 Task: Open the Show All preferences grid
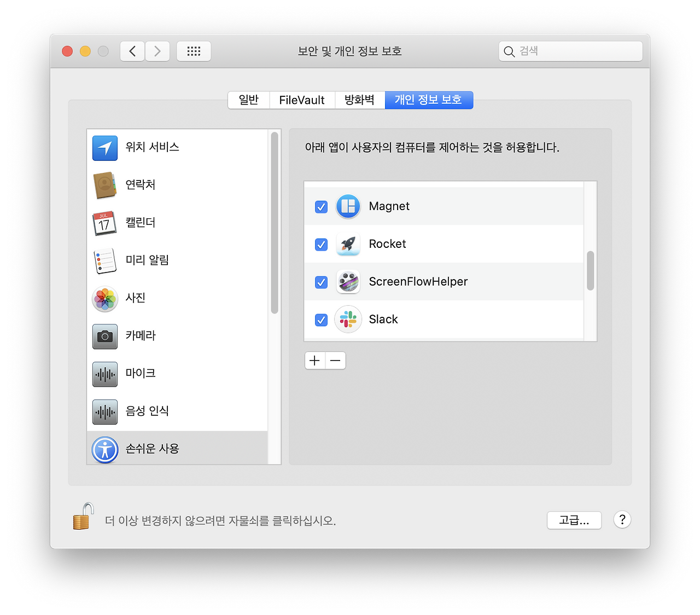click(x=194, y=51)
